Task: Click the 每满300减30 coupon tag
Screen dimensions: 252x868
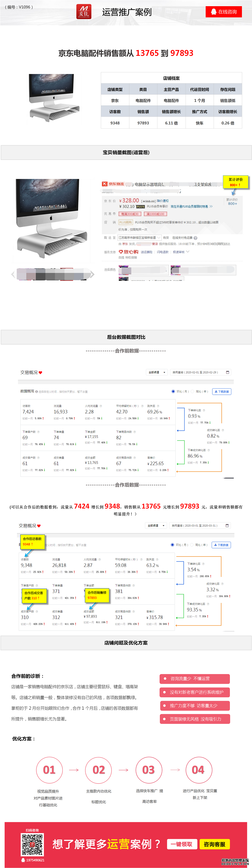Action: click(130, 214)
